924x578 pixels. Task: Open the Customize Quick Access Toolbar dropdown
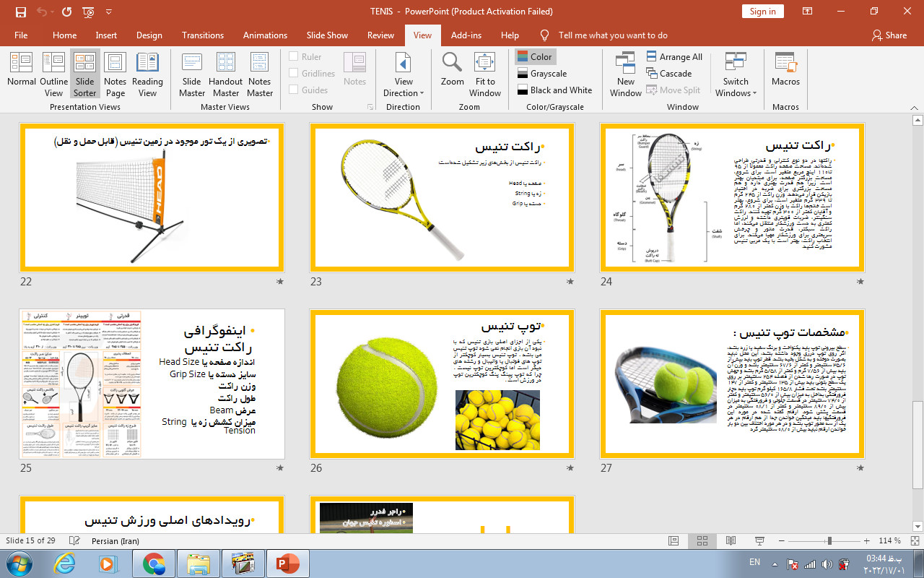coord(109,12)
